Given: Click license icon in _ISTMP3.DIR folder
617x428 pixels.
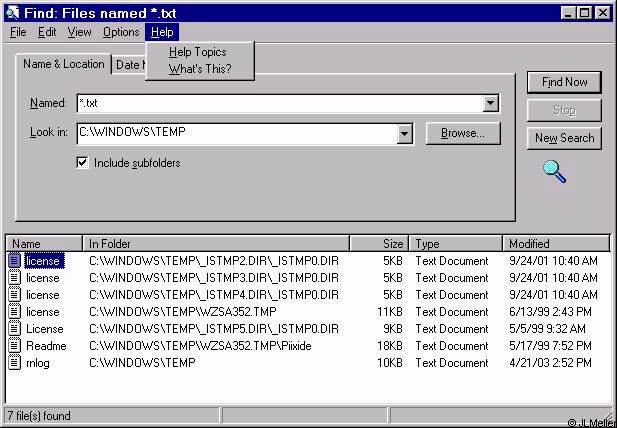Looking at the screenshot, I should pyautogui.click(x=14, y=278).
